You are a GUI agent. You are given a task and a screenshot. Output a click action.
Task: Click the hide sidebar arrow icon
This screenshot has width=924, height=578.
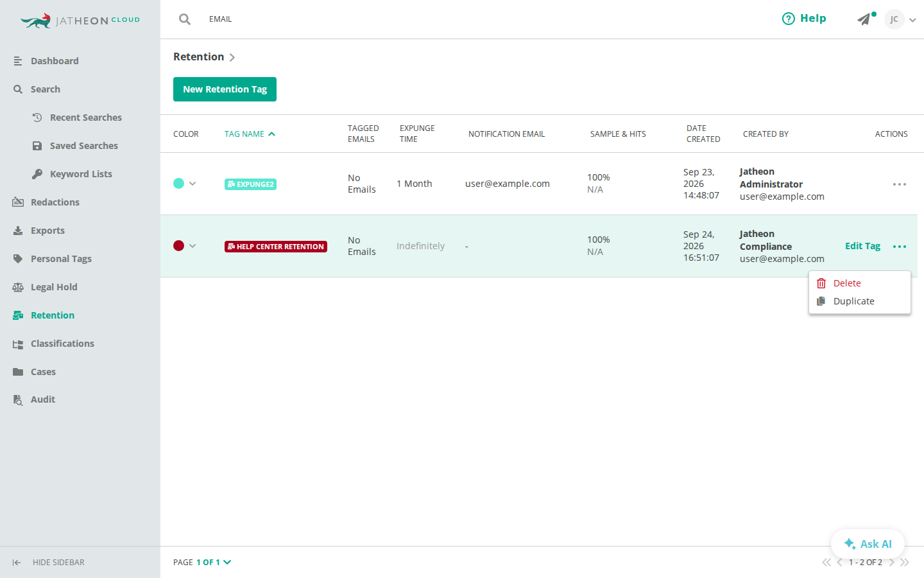(17, 563)
